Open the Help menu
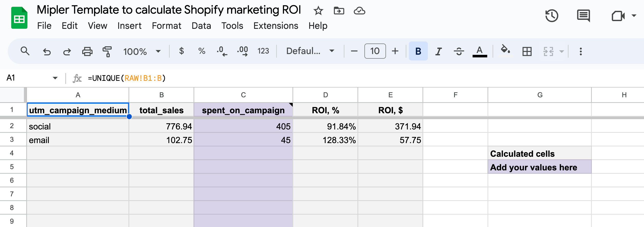Image resolution: width=644 pixels, height=227 pixels. (318, 26)
